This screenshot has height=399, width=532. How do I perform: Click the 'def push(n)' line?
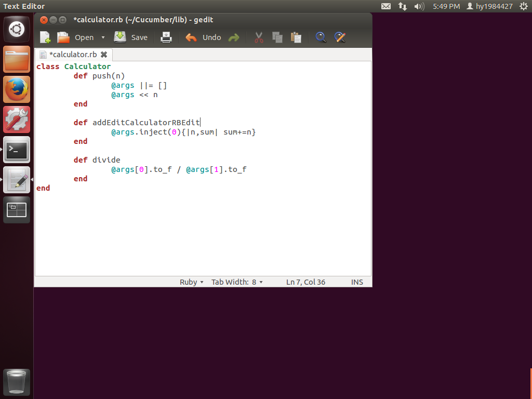[x=99, y=76]
